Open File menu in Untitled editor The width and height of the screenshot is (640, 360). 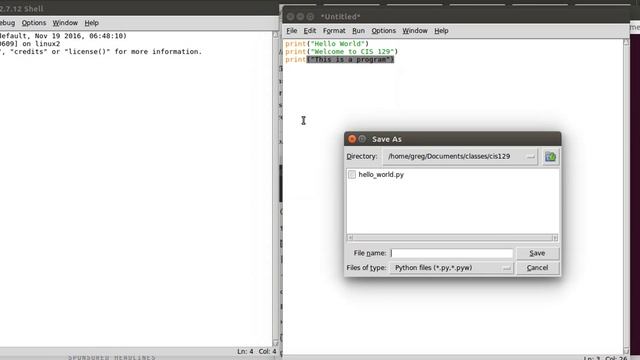pos(291,31)
